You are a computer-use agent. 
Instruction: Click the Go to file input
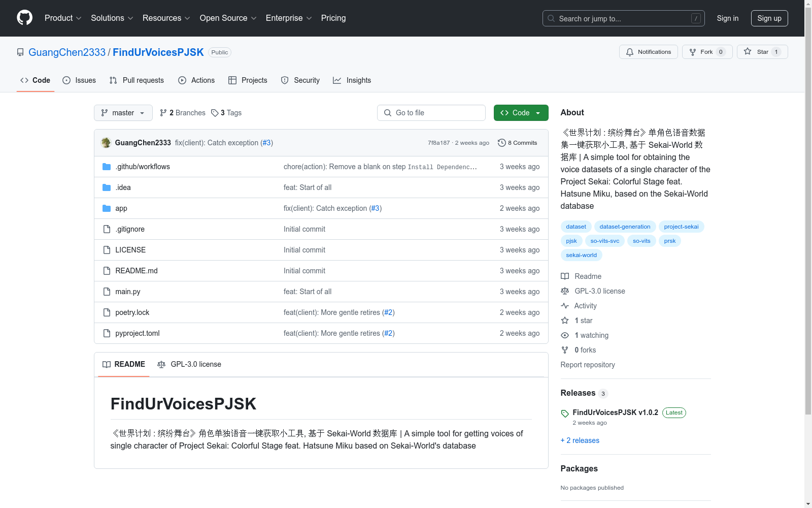point(431,113)
